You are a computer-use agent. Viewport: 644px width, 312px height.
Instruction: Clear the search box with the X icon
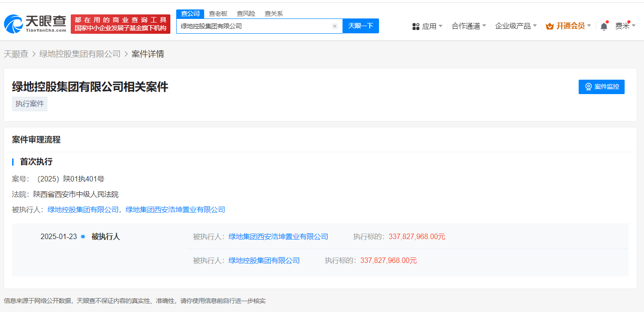pos(335,26)
